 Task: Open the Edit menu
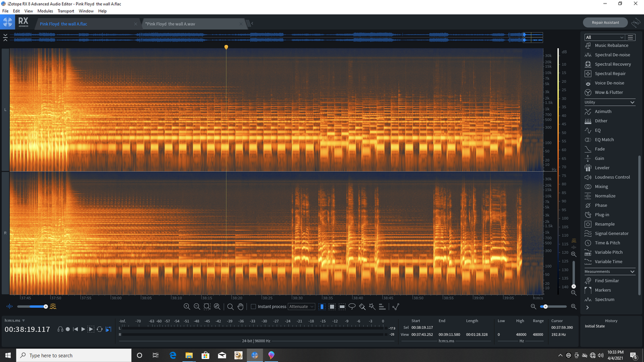click(17, 11)
